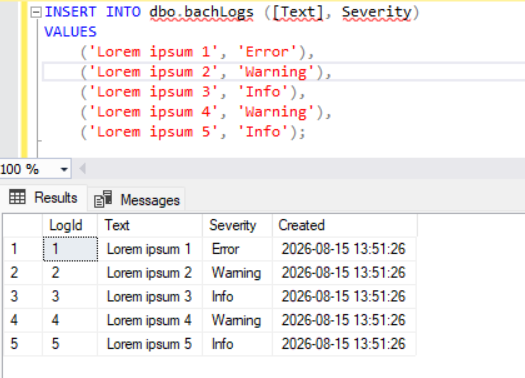Click the INTO keyword in the editor
Viewport: 525px width, 378px height.
click(x=123, y=12)
